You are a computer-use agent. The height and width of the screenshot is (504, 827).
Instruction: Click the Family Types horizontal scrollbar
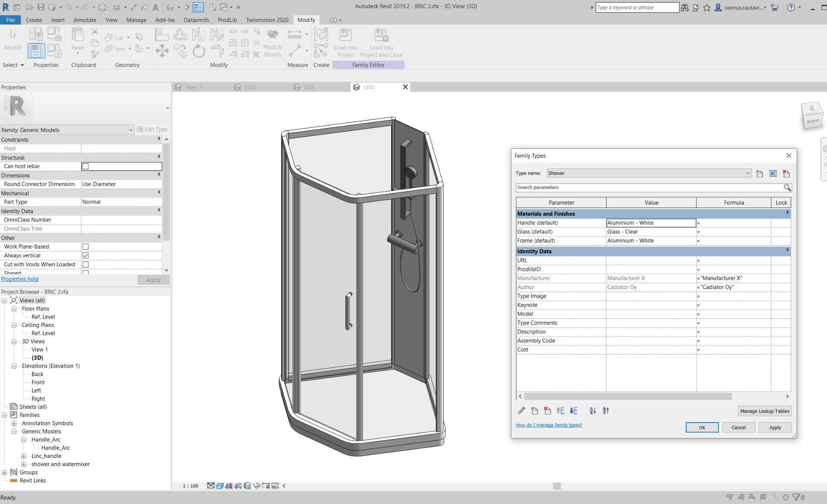(628, 396)
